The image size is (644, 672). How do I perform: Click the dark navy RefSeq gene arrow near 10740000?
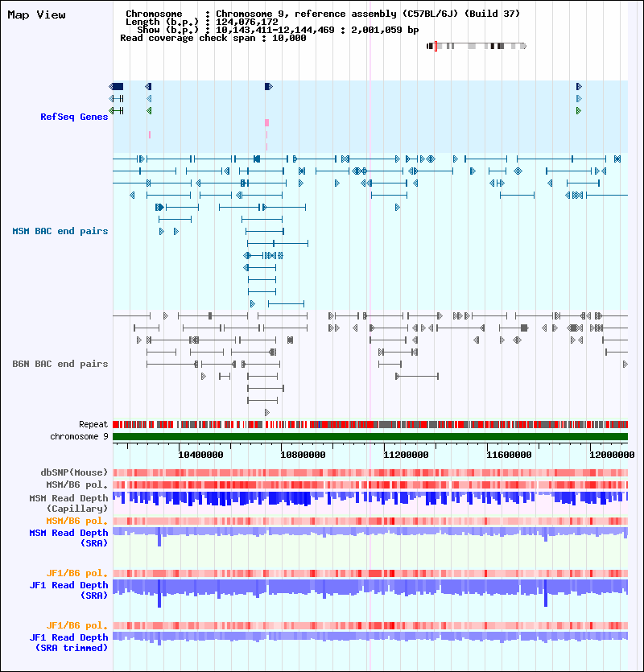[x=268, y=87]
